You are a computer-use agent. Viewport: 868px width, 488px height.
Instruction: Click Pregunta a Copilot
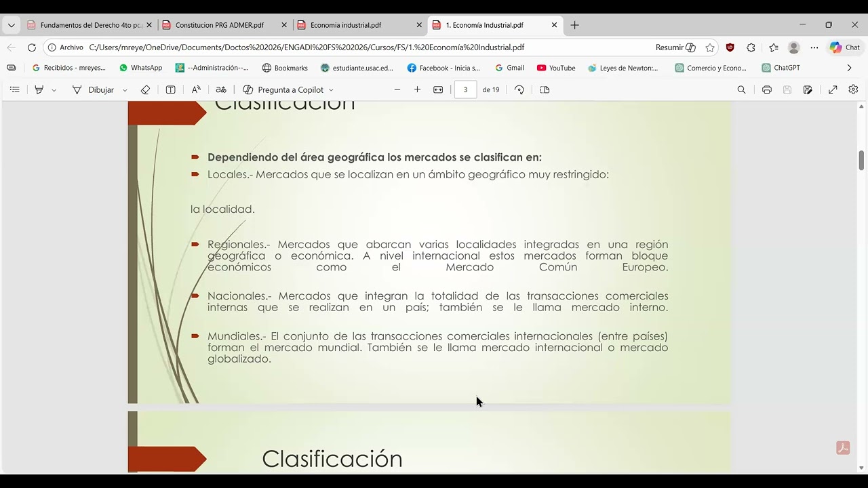(x=283, y=89)
